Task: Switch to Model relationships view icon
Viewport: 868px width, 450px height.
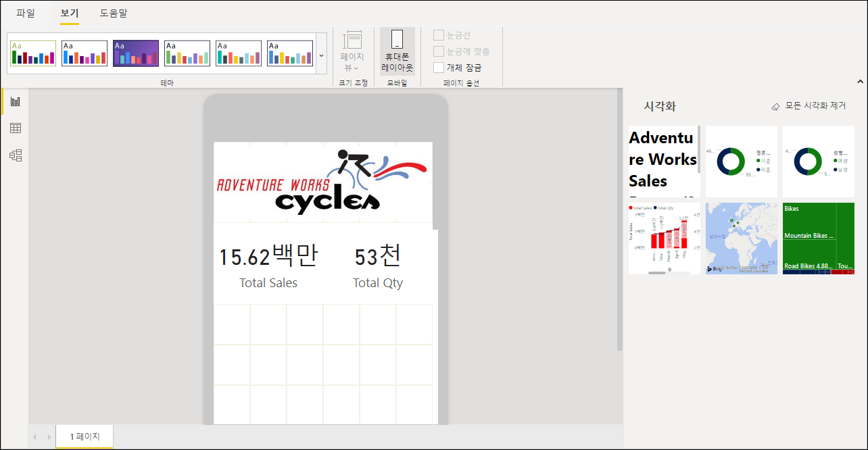Action: click(16, 155)
